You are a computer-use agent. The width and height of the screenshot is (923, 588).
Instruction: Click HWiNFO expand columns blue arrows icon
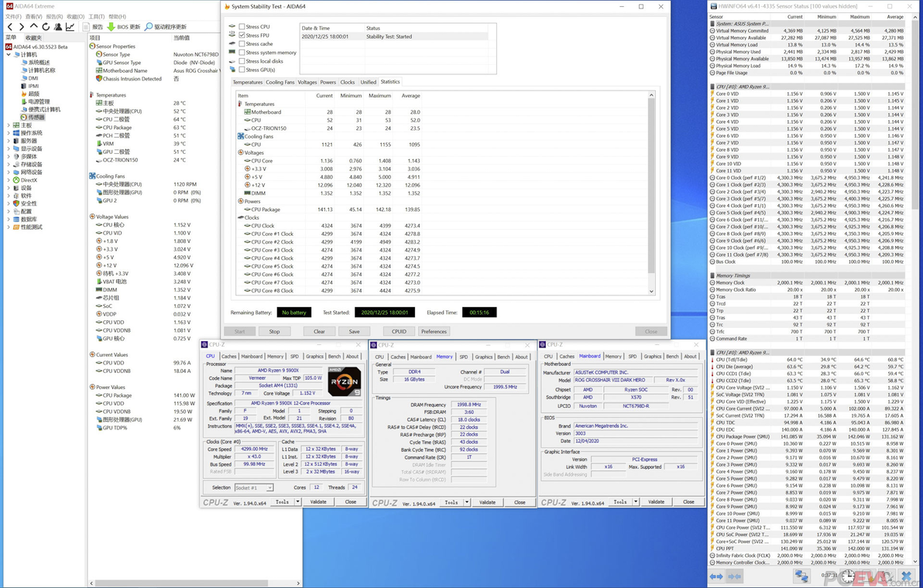716,576
